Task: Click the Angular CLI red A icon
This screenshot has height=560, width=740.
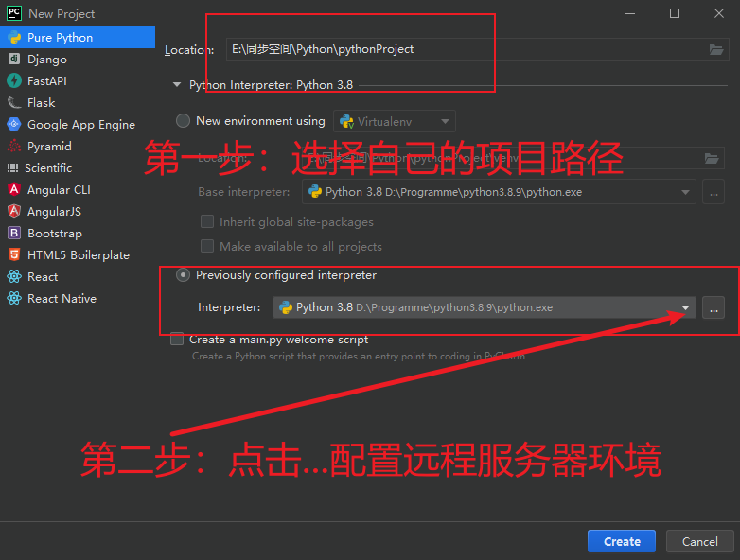Action: [14, 189]
